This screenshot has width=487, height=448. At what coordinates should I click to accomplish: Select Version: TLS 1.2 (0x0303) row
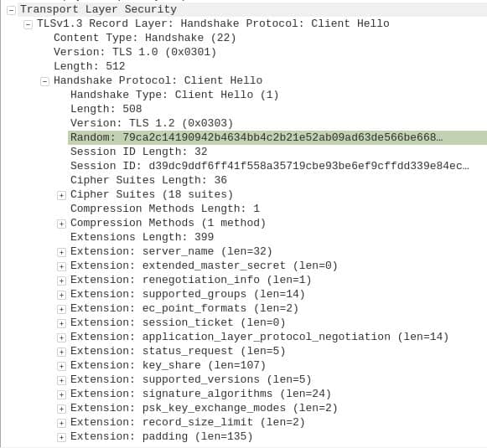[x=152, y=123]
